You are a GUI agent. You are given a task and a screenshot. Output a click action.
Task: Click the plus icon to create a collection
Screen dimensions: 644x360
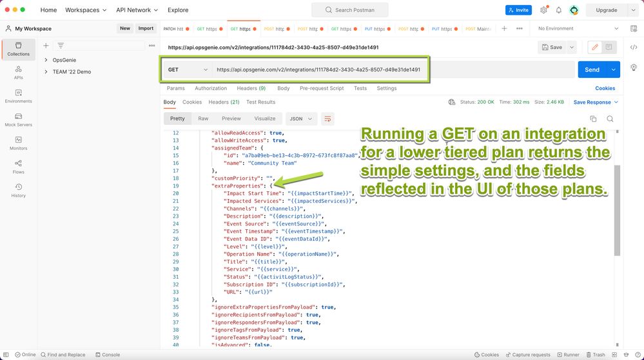46,46
